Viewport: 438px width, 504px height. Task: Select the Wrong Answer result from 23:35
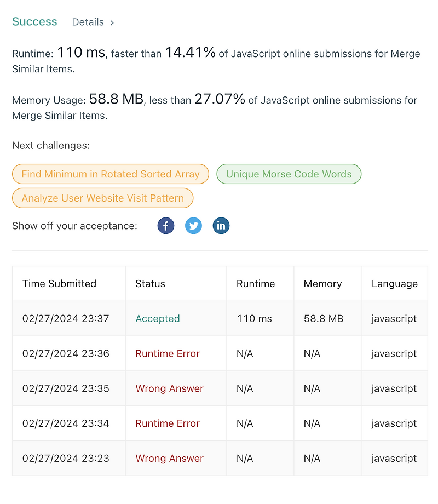[170, 388]
